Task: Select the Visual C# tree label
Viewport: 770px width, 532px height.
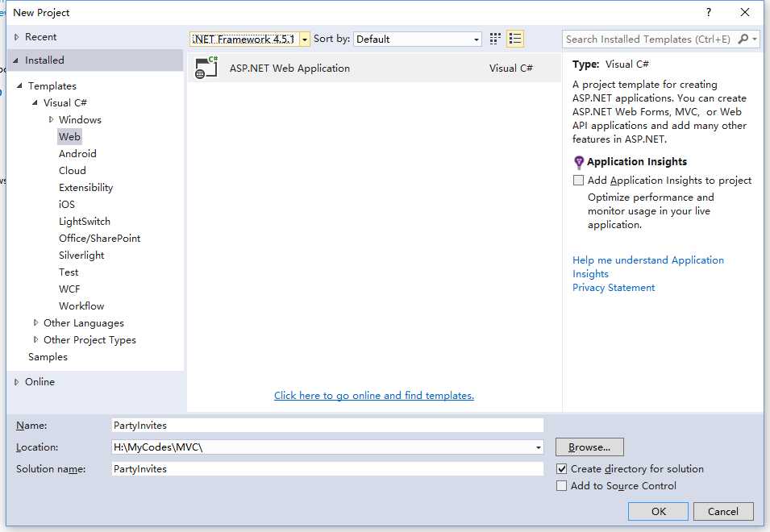Action: pos(65,103)
